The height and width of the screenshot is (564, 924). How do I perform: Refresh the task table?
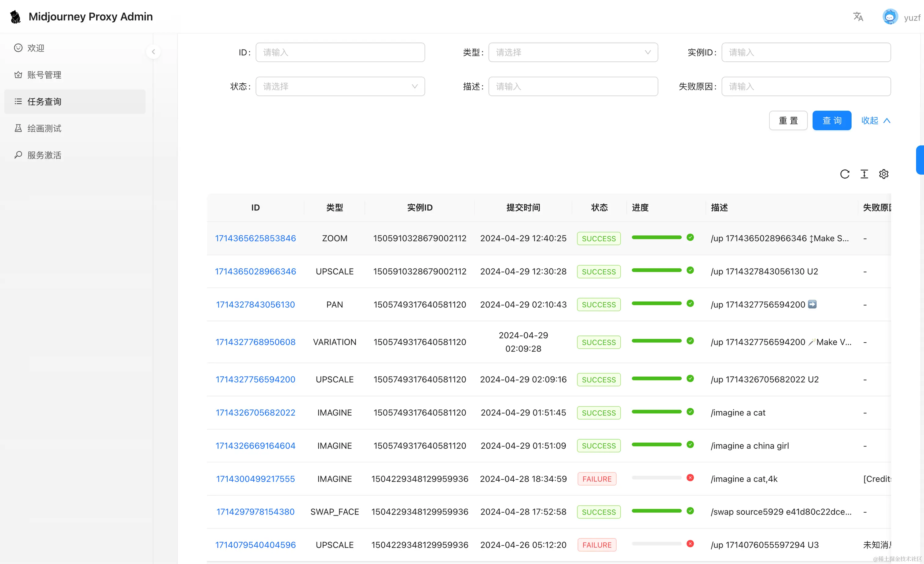coord(845,174)
